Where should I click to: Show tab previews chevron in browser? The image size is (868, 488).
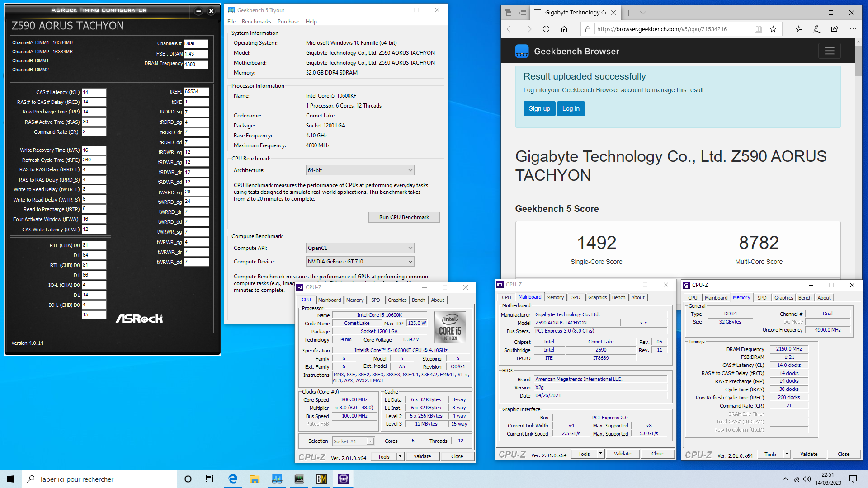click(x=643, y=13)
